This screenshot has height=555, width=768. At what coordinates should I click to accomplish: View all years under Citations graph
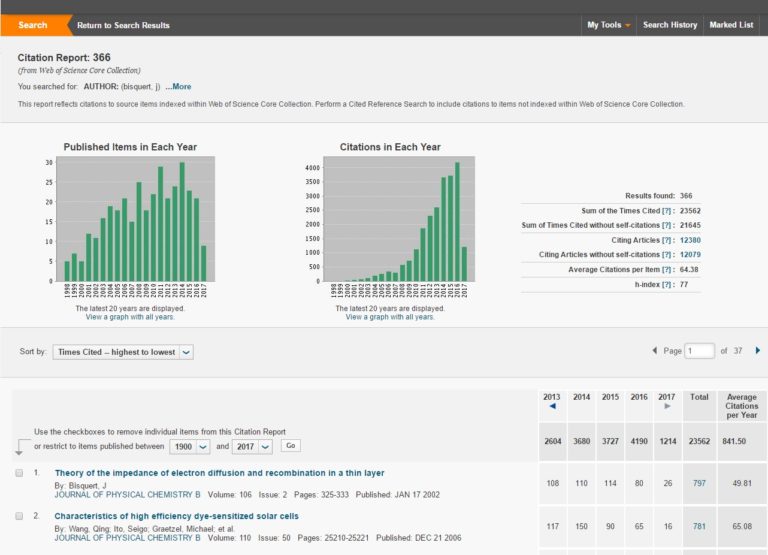390,317
